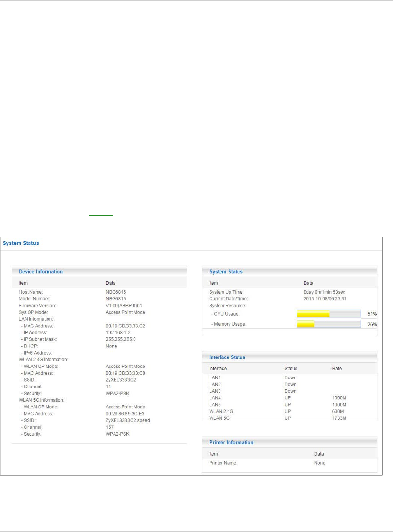The image size is (393, 532).
Task: Click the 2.4G channel value 11
Action: pyautogui.click(x=108, y=387)
